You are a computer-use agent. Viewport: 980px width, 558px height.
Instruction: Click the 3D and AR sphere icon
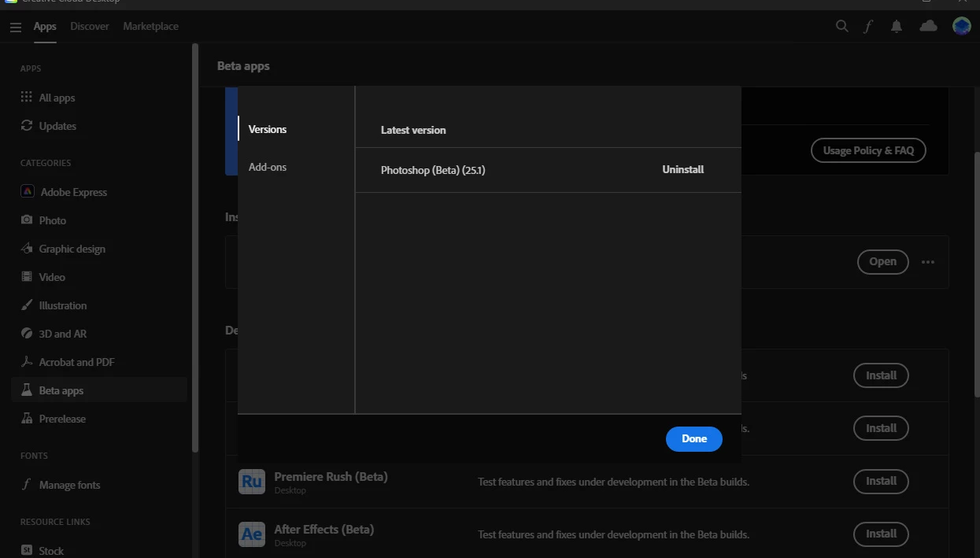pyautogui.click(x=27, y=334)
